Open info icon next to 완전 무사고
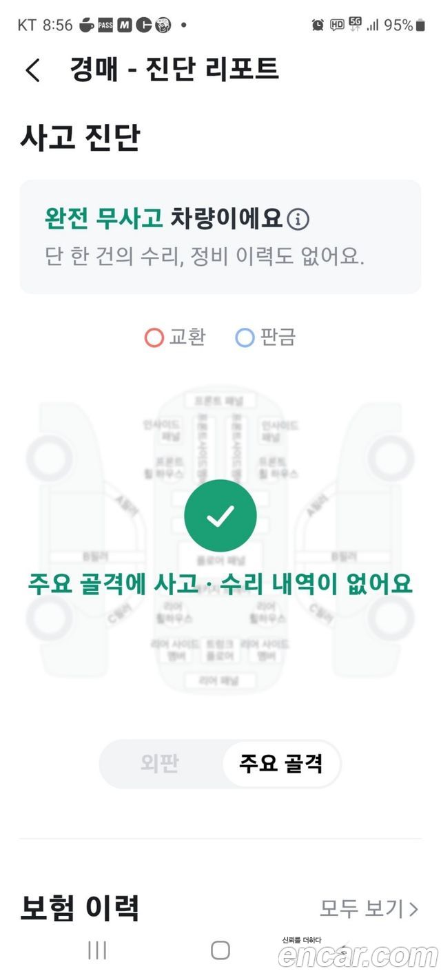 (x=298, y=220)
